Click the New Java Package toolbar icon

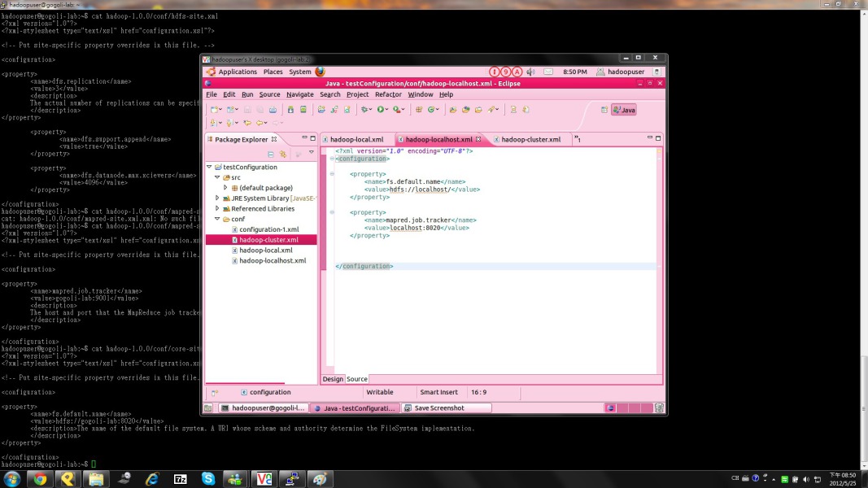coord(418,110)
